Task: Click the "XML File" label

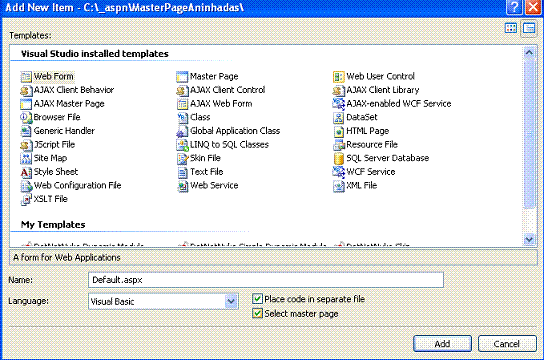Action: tap(362, 186)
